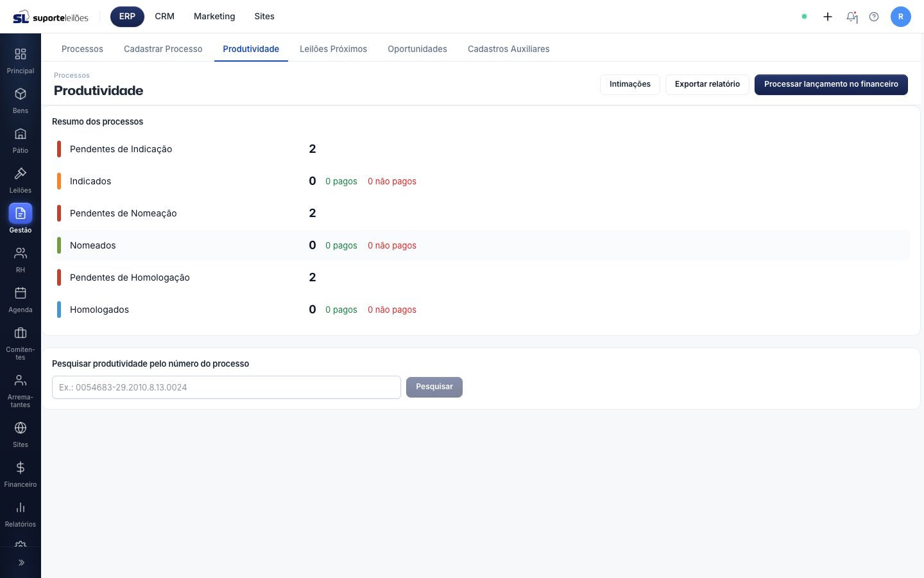Click the Pesquisar button

(434, 387)
